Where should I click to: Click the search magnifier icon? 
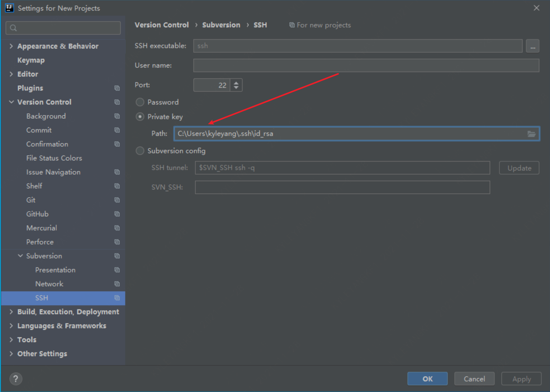(x=13, y=28)
